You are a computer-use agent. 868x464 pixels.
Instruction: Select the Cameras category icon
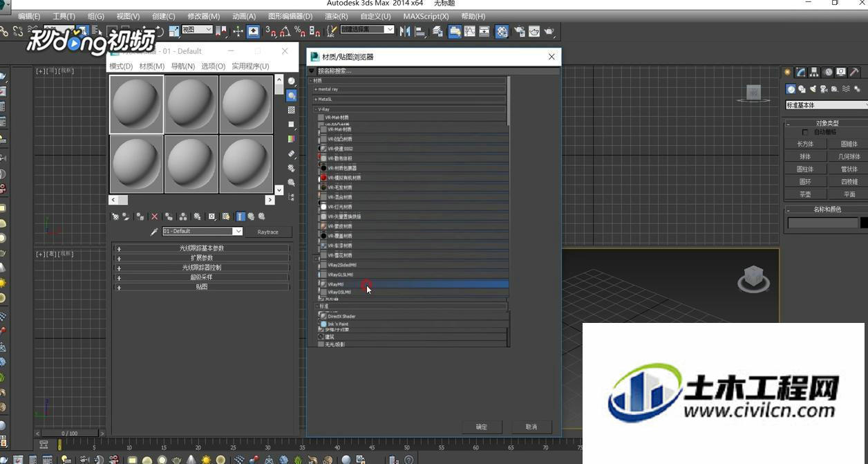point(824,89)
